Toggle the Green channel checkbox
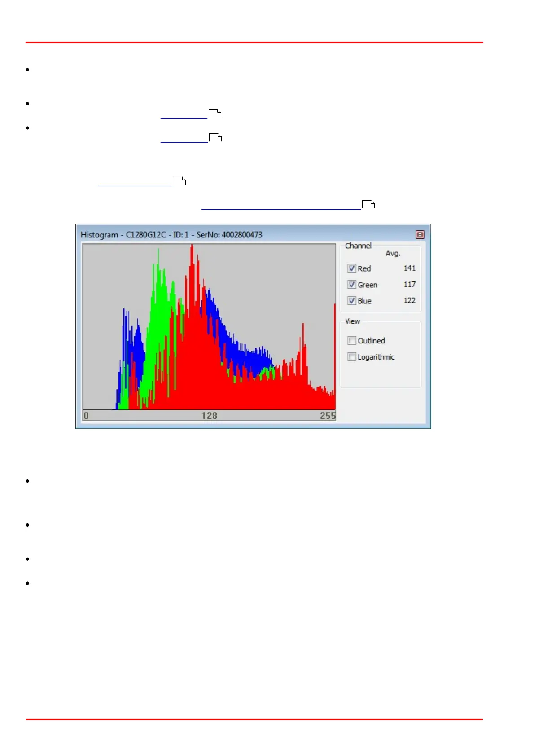 tap(352, 285)
